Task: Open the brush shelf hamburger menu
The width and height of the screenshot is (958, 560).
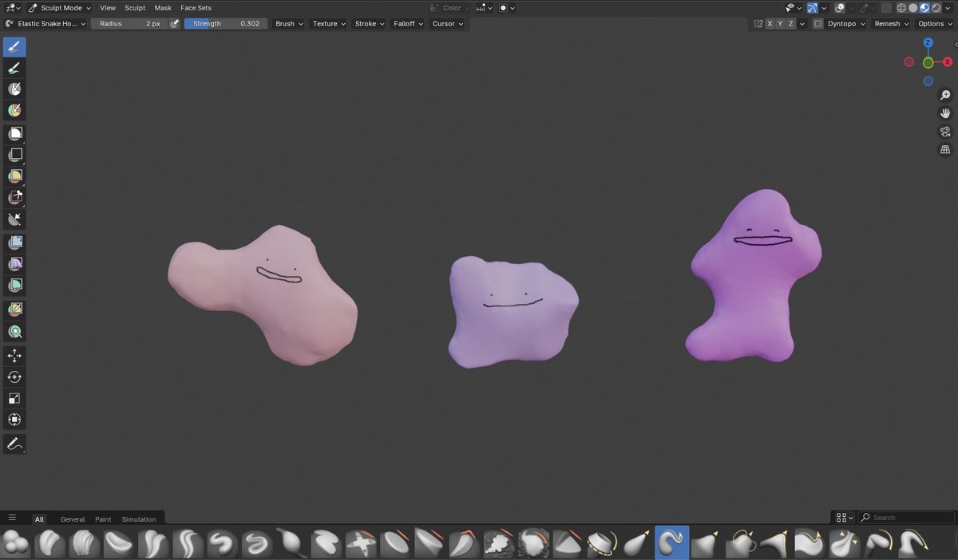Action: [12, 518]
